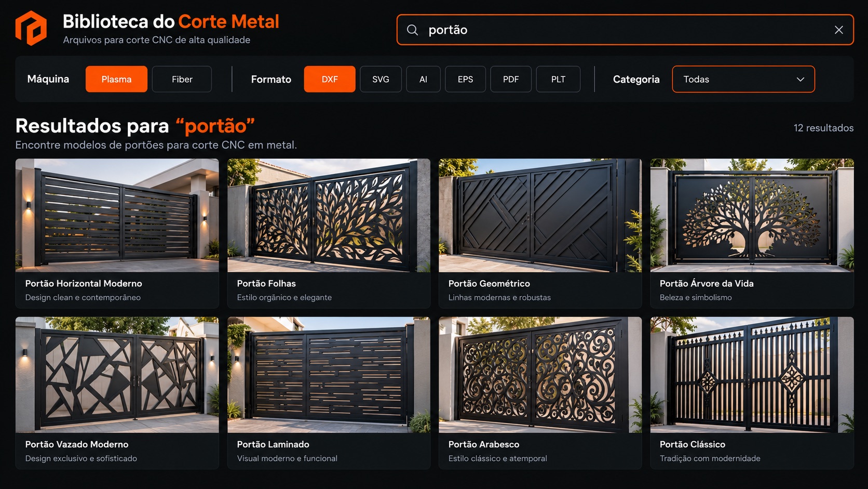This screenshot has height=489, width=868.
Task: Open the Portão Horizontal Moderno thumbnail
Action: [117, 215]
